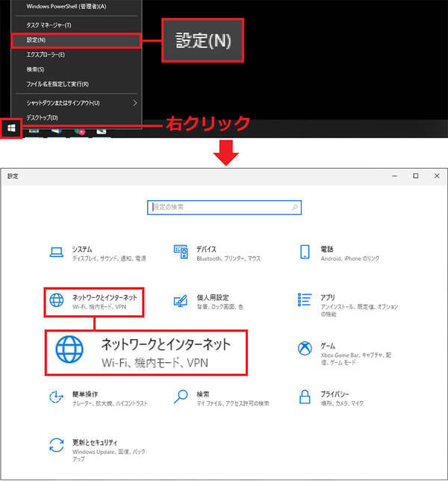
Task: Click the small Network globe icon
Action: coord(57,300)
